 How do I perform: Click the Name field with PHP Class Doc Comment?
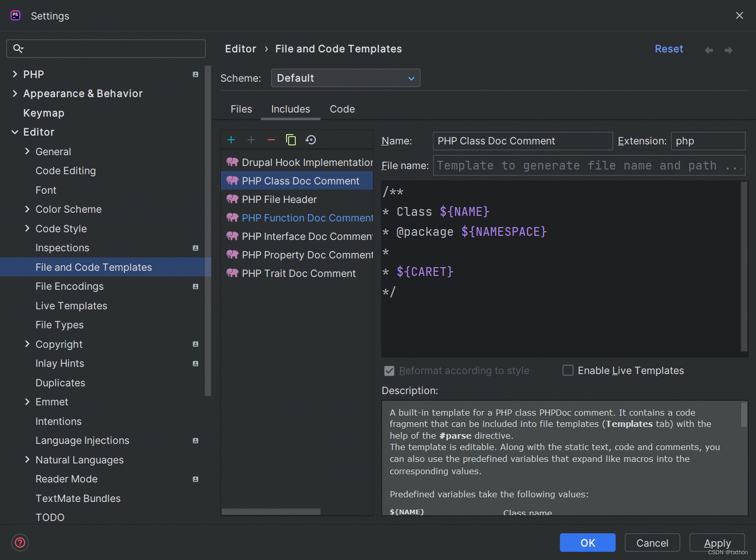[523, 141]
